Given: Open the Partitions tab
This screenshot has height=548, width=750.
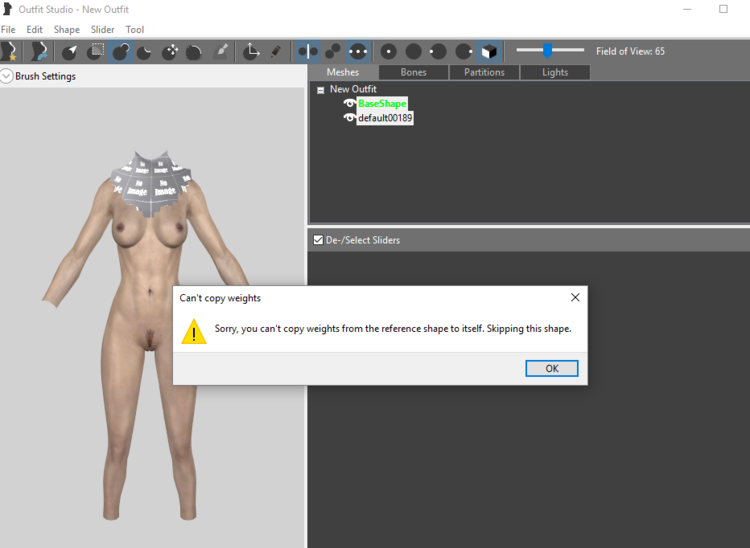Looking at the screenshot, I should pos(484,72).
